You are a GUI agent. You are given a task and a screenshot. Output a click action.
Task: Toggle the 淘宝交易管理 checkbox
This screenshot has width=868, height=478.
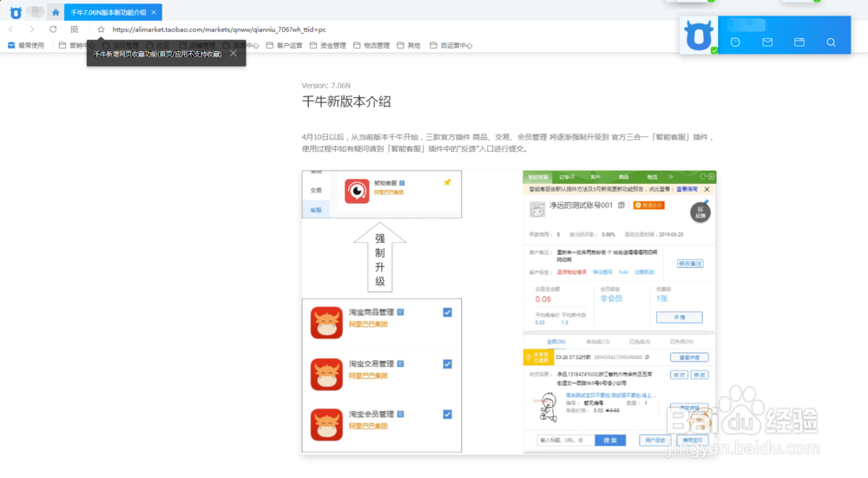point(447,364)
